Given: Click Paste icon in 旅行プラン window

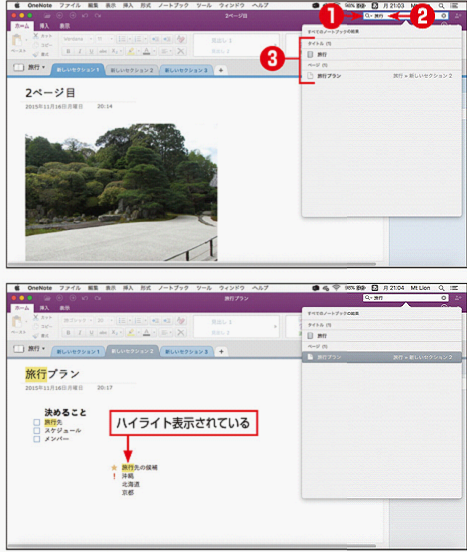Looking at the screenshot, I should [x=17, y=322].
